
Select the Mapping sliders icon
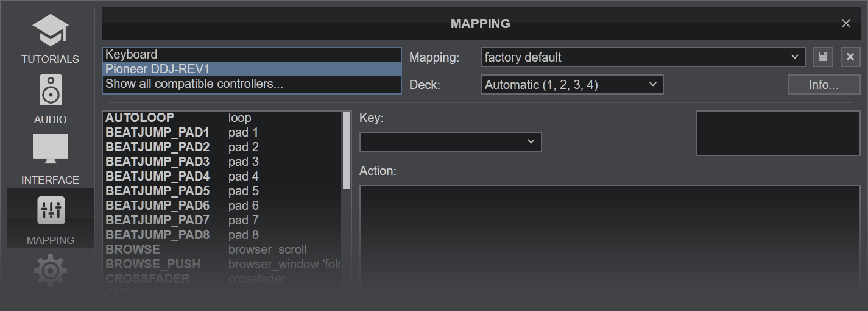[51, 211]
